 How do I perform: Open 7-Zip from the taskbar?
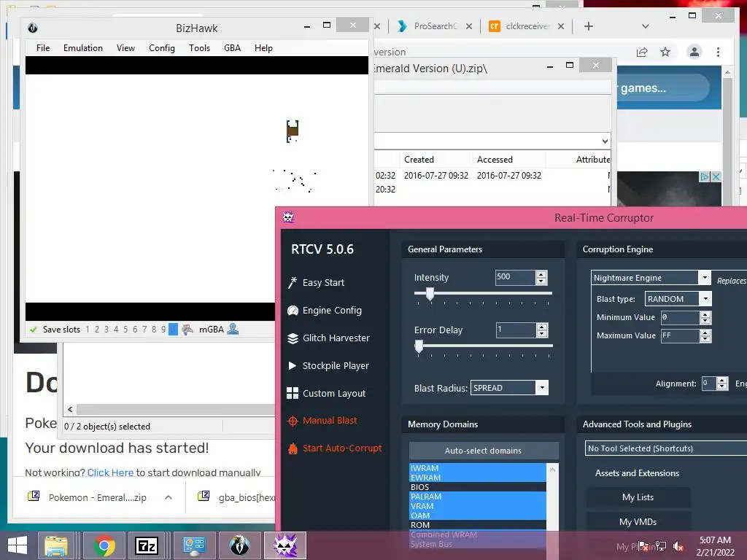click(146, 545)
